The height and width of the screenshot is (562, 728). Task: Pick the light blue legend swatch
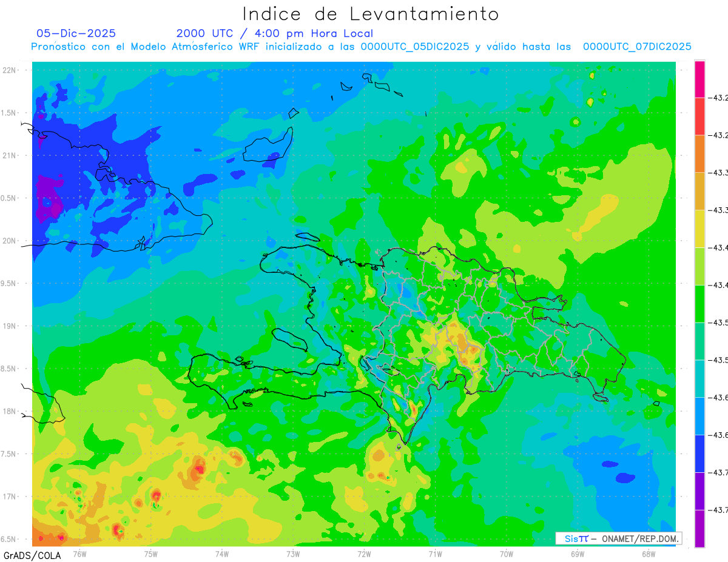699,416
